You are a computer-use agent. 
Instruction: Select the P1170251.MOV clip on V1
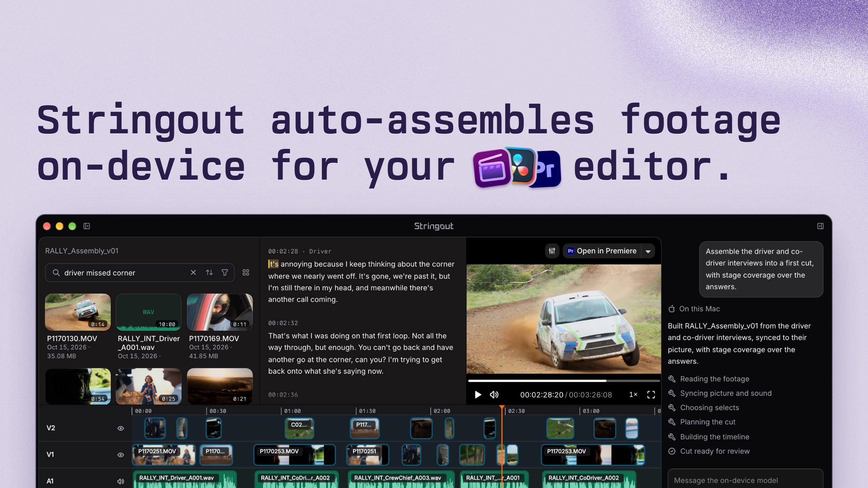164,455
